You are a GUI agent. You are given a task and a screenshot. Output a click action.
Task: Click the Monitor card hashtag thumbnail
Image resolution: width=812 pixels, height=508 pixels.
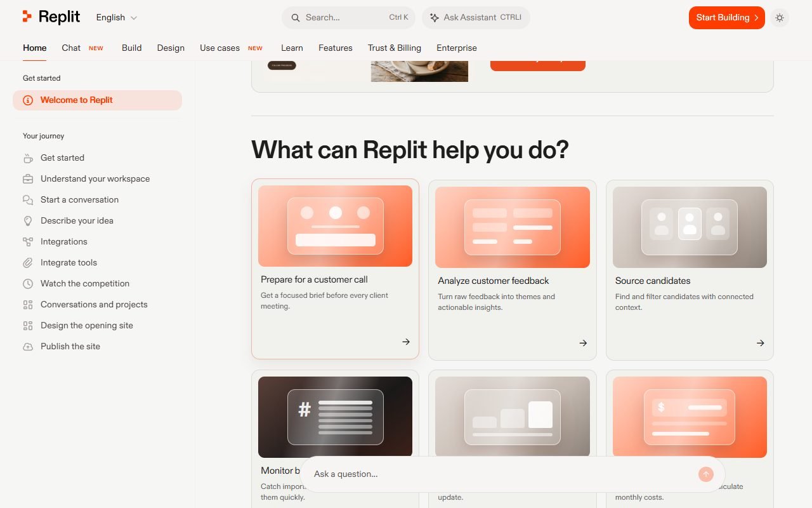335,417
